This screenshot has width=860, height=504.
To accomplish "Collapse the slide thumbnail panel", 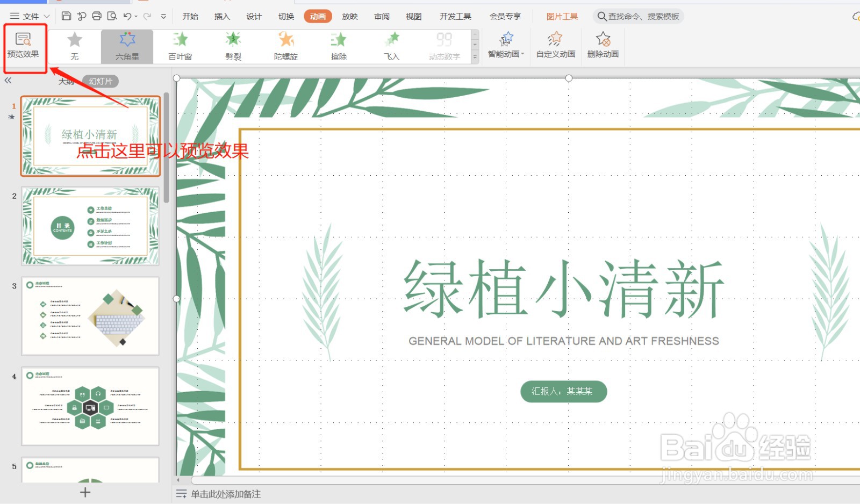I will [x=8, y=80].
